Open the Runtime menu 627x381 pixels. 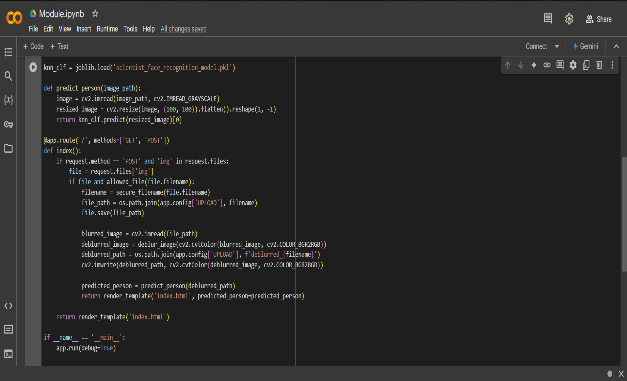tap(107, 29)
